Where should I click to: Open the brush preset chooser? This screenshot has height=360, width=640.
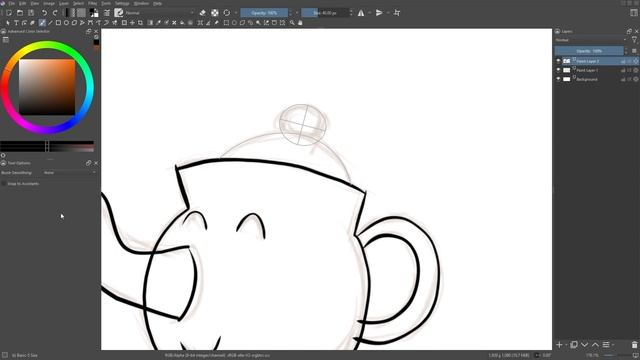(118, 13)
